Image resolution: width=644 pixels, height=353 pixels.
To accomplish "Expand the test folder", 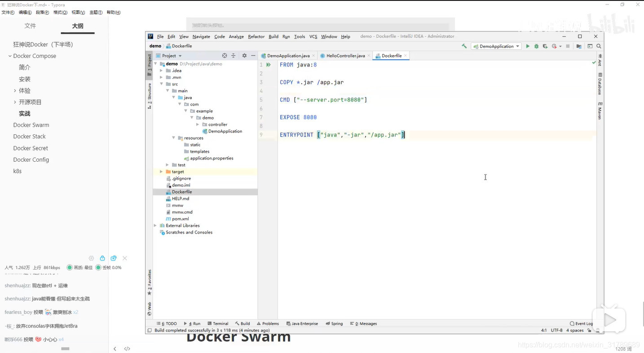I will point(168,165).
